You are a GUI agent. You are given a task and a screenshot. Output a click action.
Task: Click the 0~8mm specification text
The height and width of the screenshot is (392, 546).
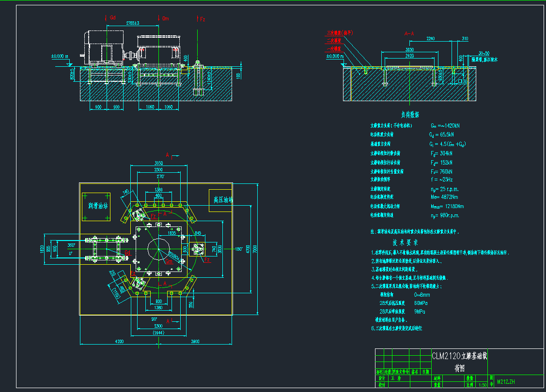click(421, 294)
